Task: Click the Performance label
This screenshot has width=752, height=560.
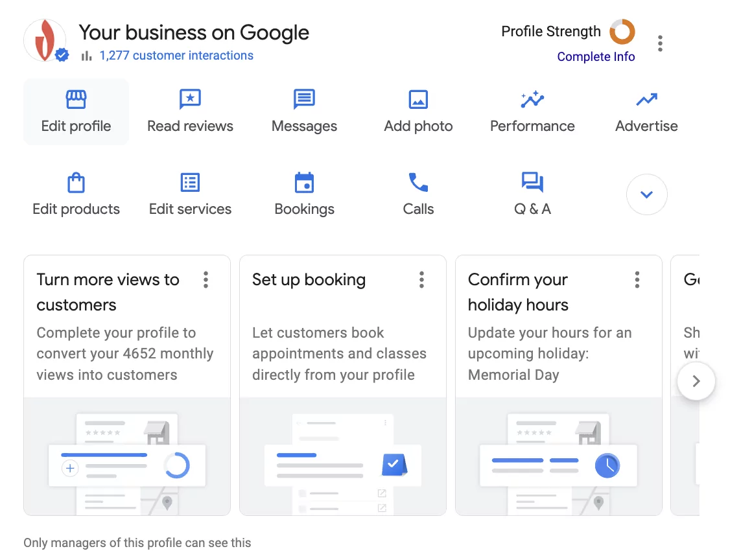Action: (x=532, y=126)
